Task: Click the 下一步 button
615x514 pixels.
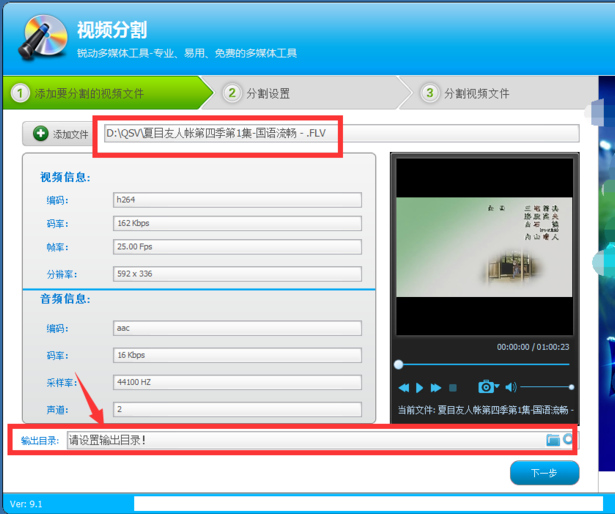Action: (x=544, y=473)
